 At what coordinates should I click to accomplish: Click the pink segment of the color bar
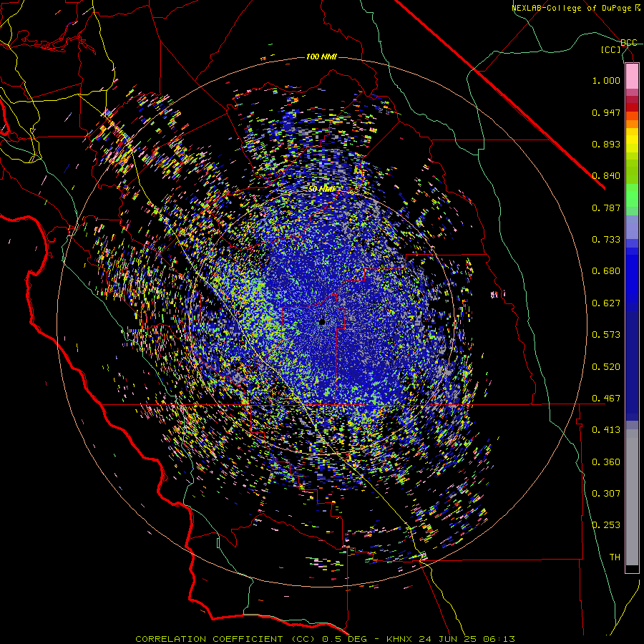(632, 76)
